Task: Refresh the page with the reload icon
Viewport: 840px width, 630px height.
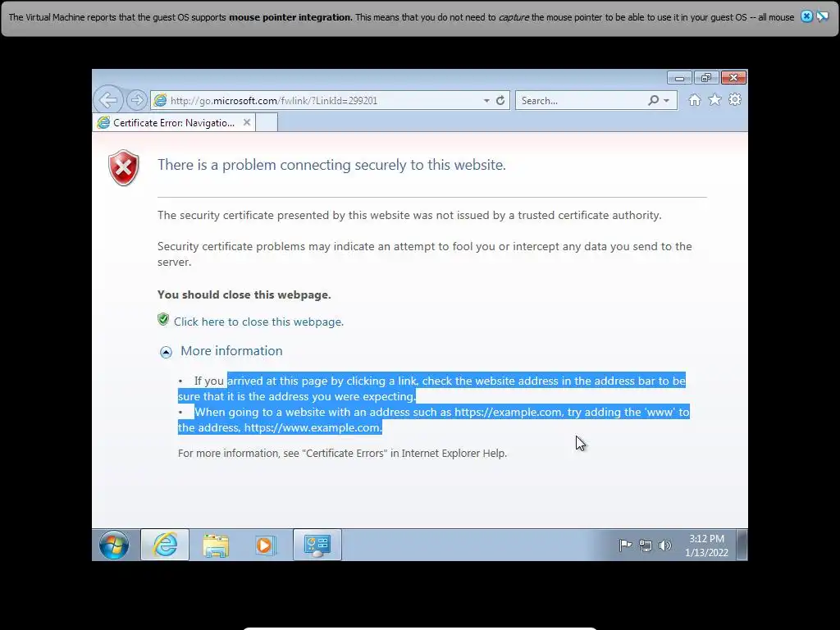Action: (500, 100)
